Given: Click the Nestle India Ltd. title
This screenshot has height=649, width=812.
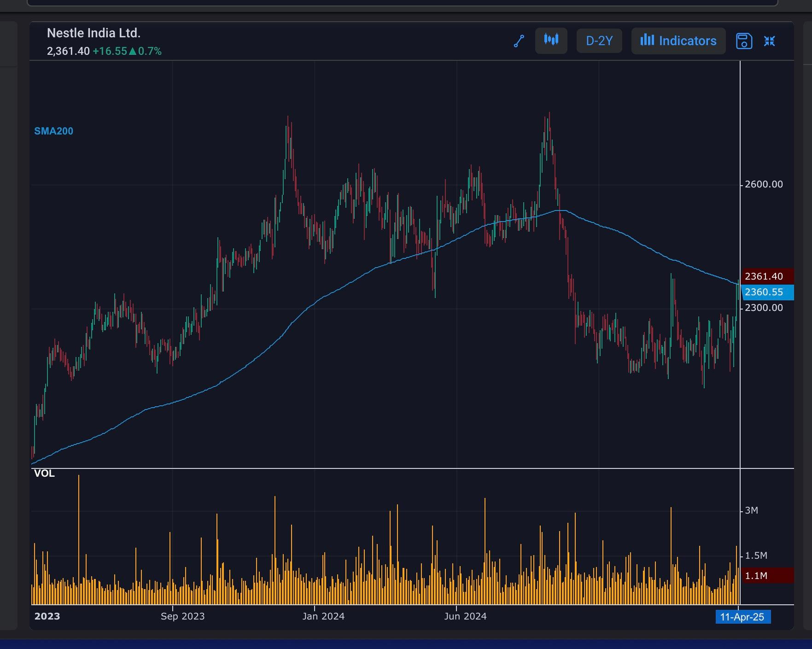Looking at the screenshot, I should pos(94,33).
